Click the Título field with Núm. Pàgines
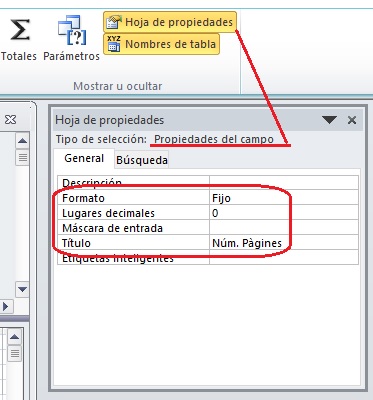Screen dimensions: 373x400 pos(284,243)
